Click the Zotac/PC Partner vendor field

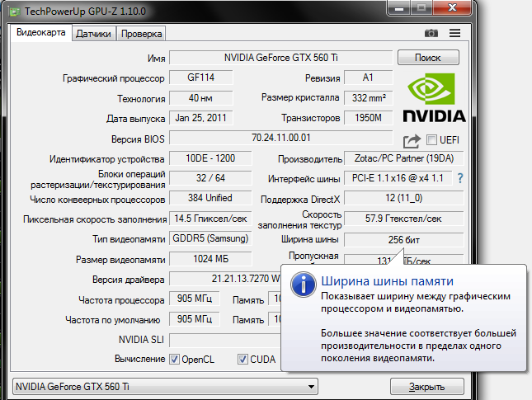[x=404, y=158]
